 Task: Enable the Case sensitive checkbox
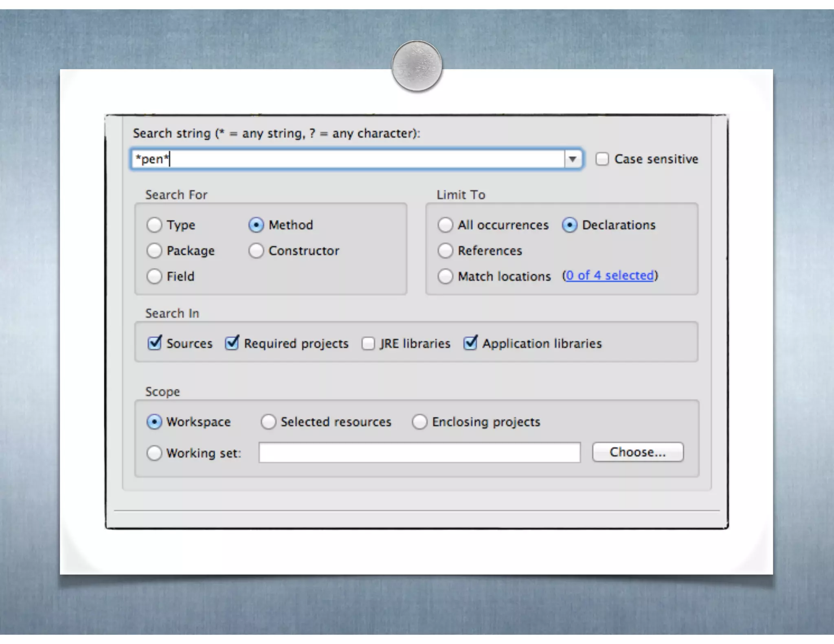tap(602, 159)
